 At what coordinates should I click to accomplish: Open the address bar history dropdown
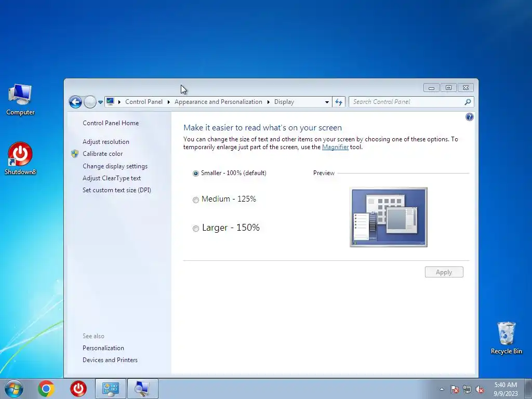click(327, 102)
